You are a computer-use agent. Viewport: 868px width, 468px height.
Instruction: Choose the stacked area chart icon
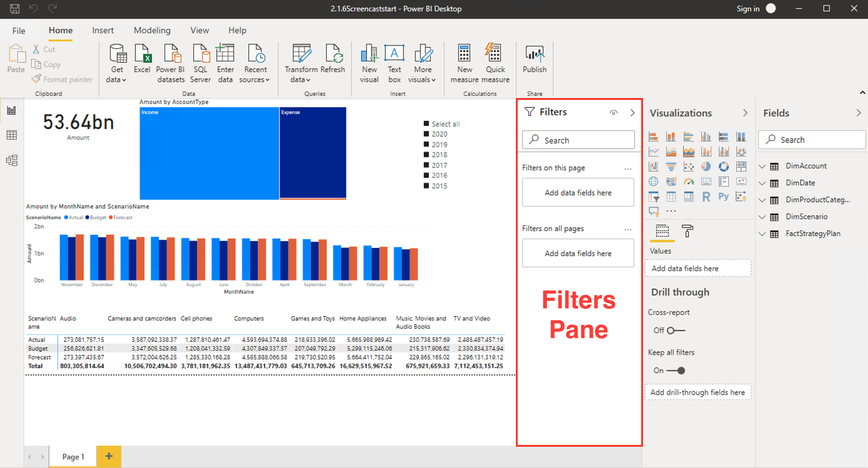click(x=689, y=152)
